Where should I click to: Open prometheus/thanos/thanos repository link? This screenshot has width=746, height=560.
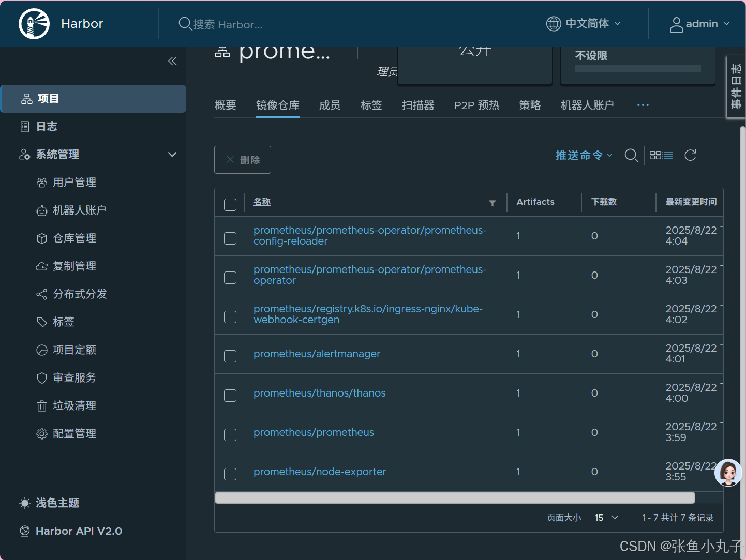click(x=319, y=393)
